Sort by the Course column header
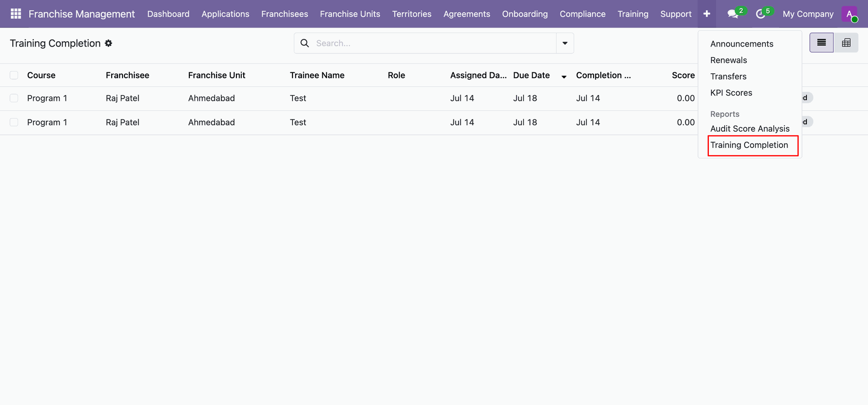Image resolution: width=868 pixels, height=405 pixels. (x=41, y=75)
